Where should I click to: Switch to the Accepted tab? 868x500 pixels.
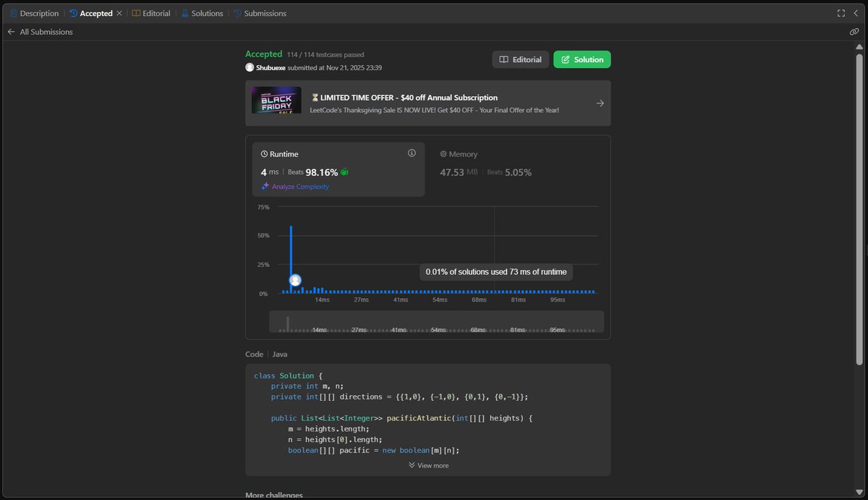(91, 13)
